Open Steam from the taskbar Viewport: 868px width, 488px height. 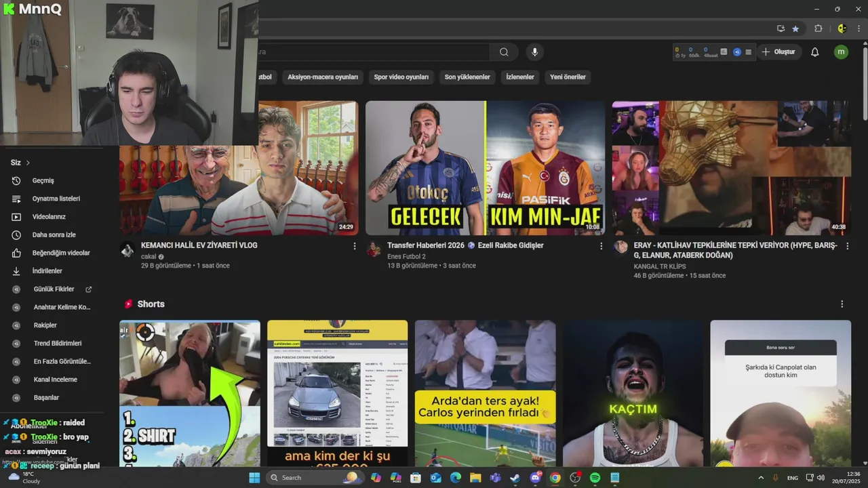click(x=515, y=478)
